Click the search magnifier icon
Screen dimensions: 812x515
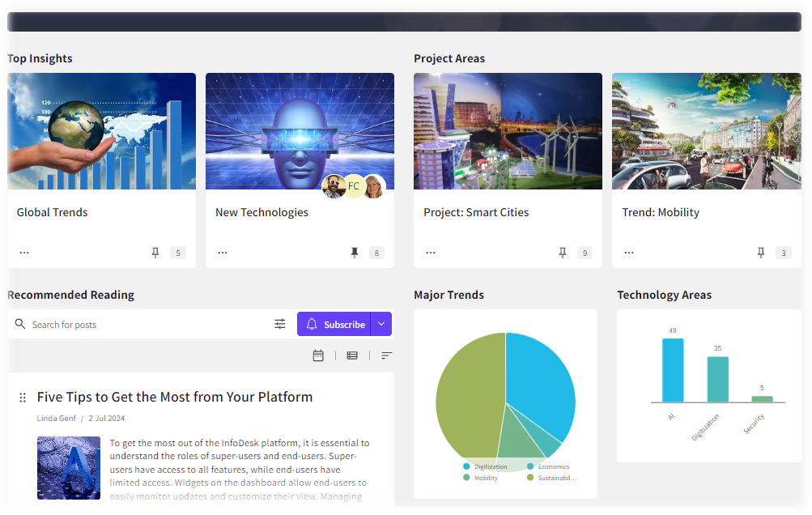20,323
